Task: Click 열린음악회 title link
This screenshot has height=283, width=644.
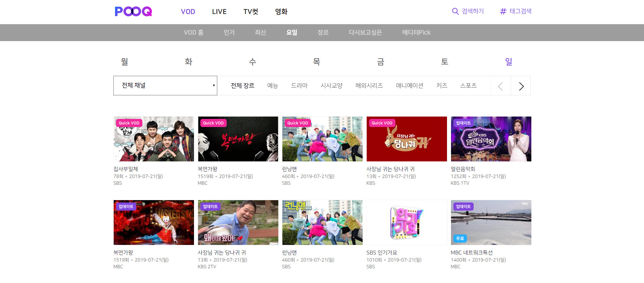Action: click(x=463, y=169)
